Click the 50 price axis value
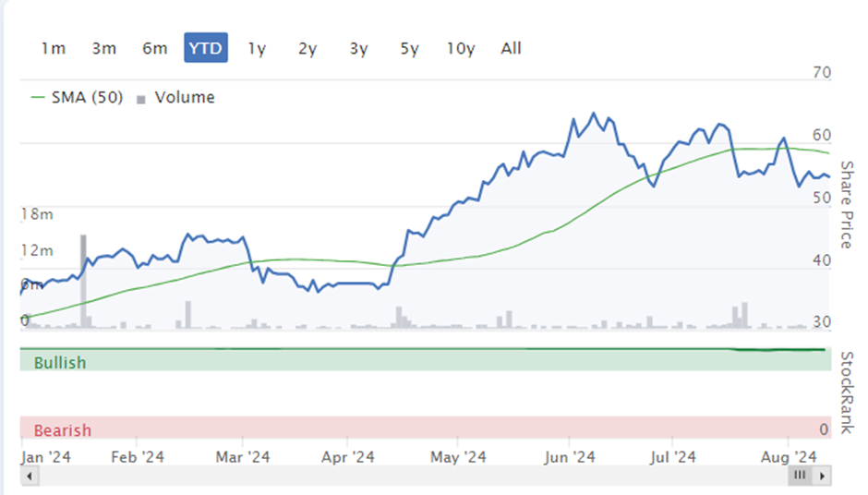Viewport: 868px width, 495px height. 822,198
